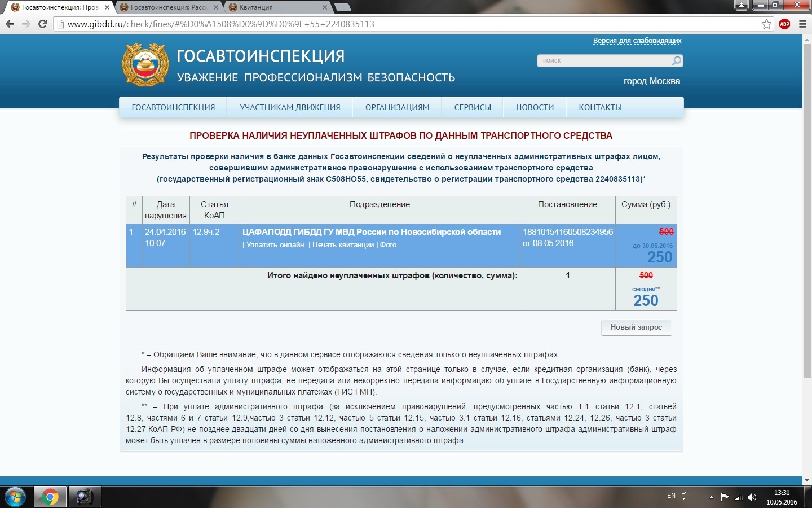Click the 'Статья КоАП' column header
812x508 pixels.
(x=215, y=210)
